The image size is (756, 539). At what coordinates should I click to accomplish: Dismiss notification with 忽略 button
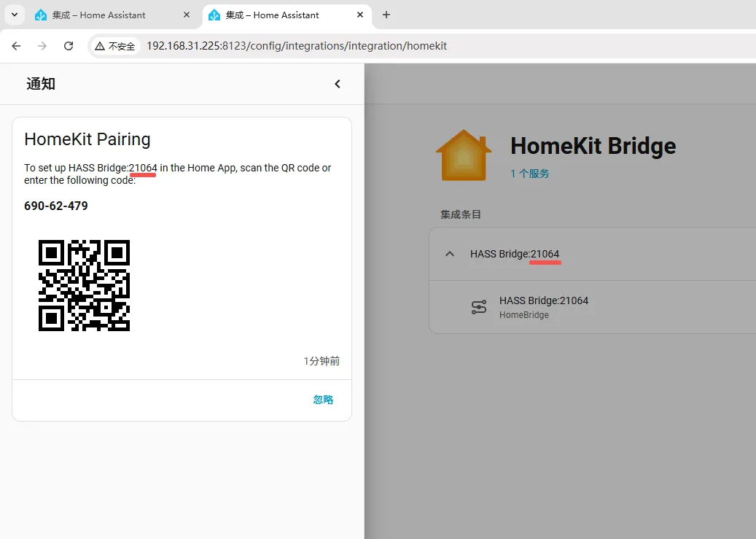(323, 400)
